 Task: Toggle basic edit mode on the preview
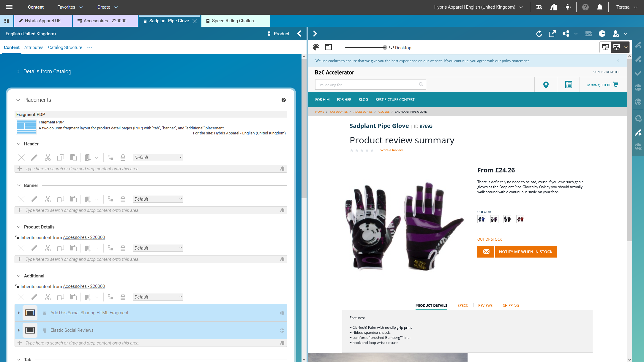tap(605, 47)
